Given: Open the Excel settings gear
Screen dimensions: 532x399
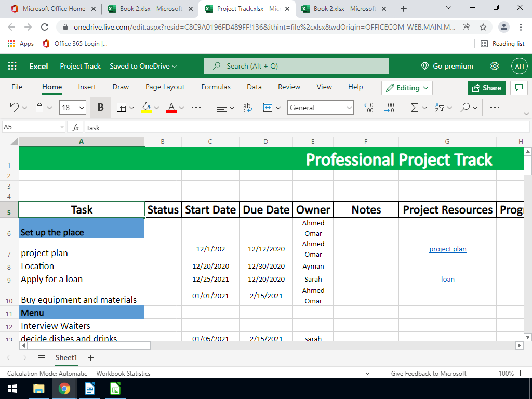Looking at the screenshot, I should point(495,66).
